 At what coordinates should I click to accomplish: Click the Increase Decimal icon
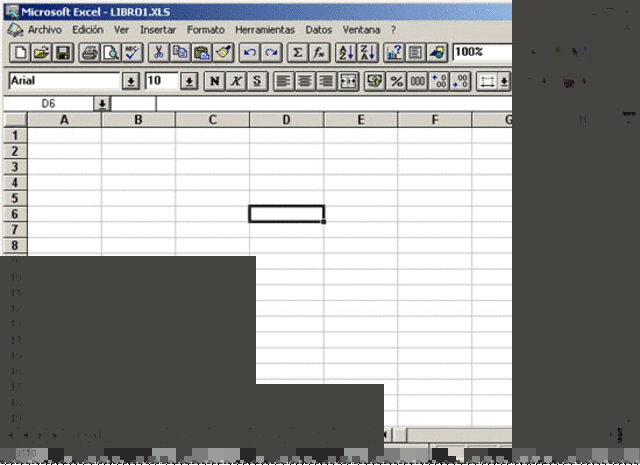tap(439, 81)
